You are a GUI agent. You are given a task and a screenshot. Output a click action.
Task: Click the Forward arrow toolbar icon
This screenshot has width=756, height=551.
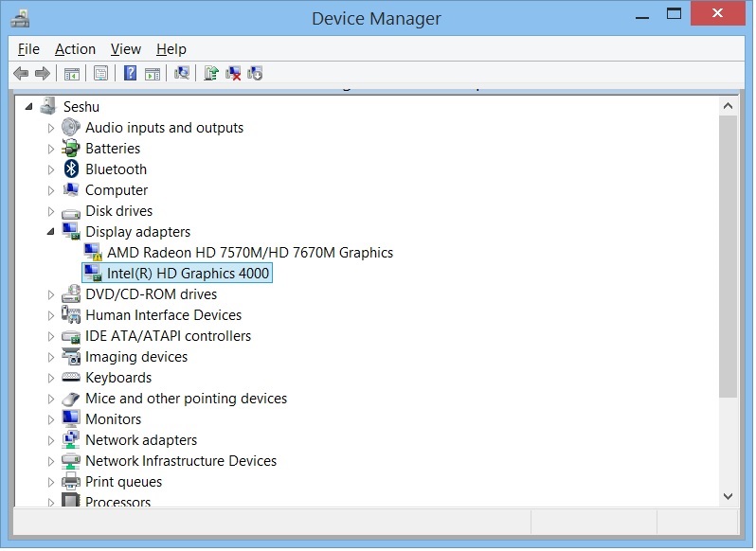(x=43, y=74)
